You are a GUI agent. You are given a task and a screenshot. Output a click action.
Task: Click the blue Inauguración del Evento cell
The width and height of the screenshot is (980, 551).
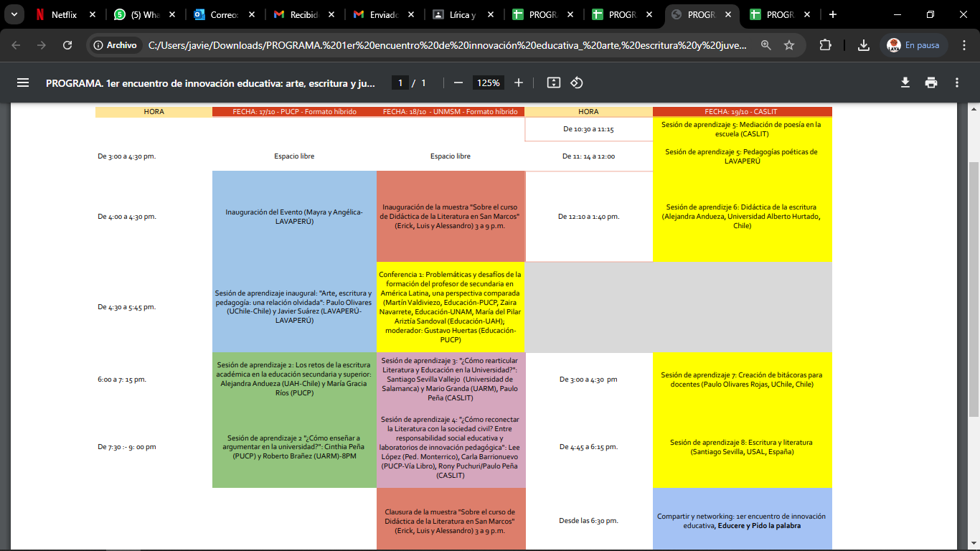294,216
